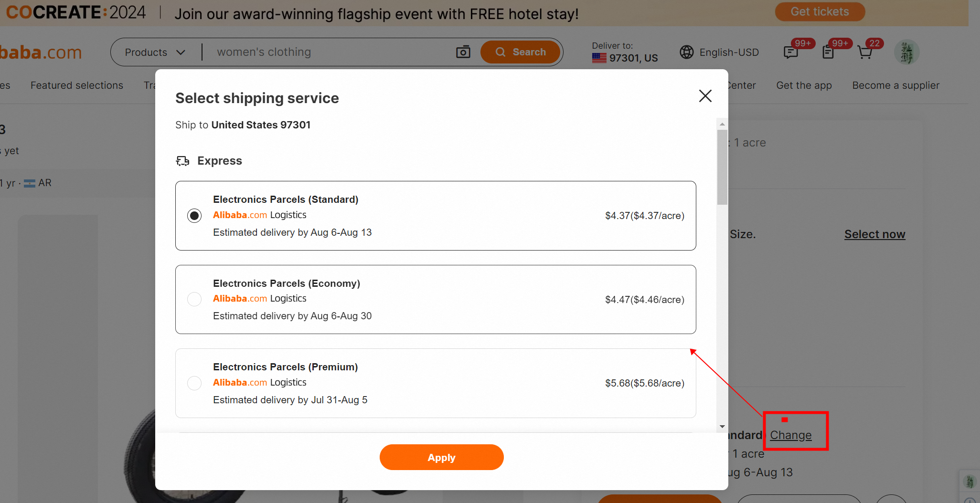The width and height of the screenshot is (980, 503).
Task: Open the user profile avatar
Action: (906, 52)
